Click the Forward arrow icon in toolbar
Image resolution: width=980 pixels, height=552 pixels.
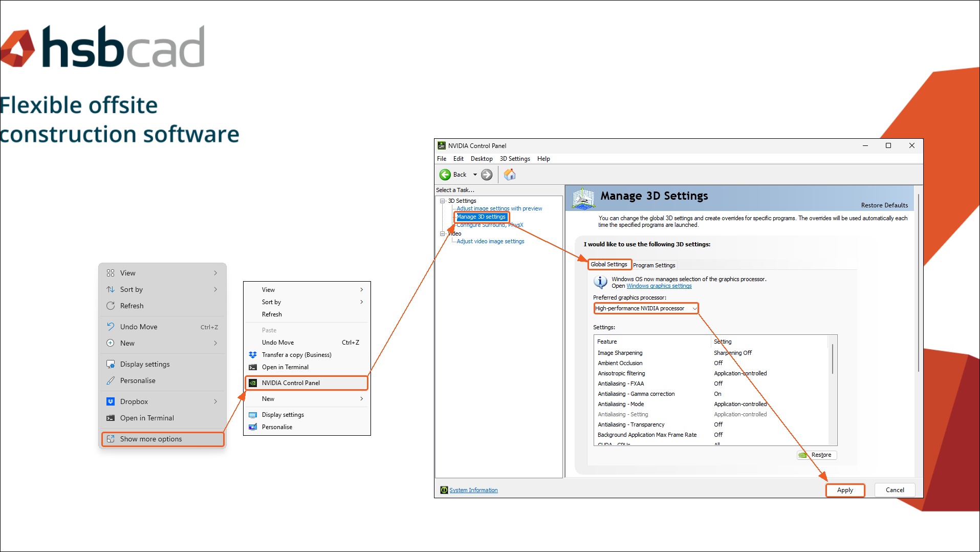tap(487, 175)
